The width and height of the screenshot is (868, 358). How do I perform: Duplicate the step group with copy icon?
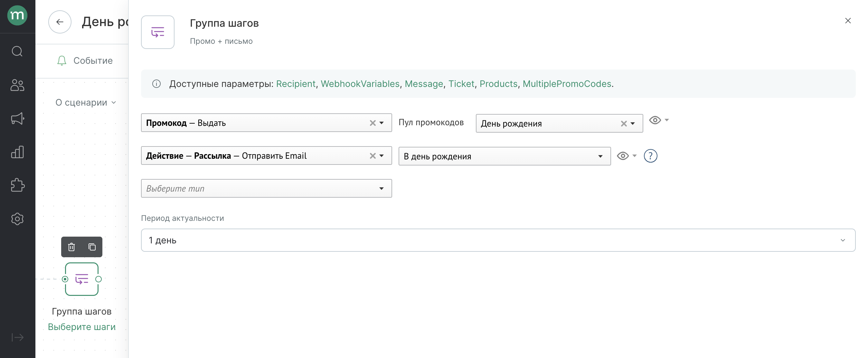pyautogui.click(x=92, y=247)
